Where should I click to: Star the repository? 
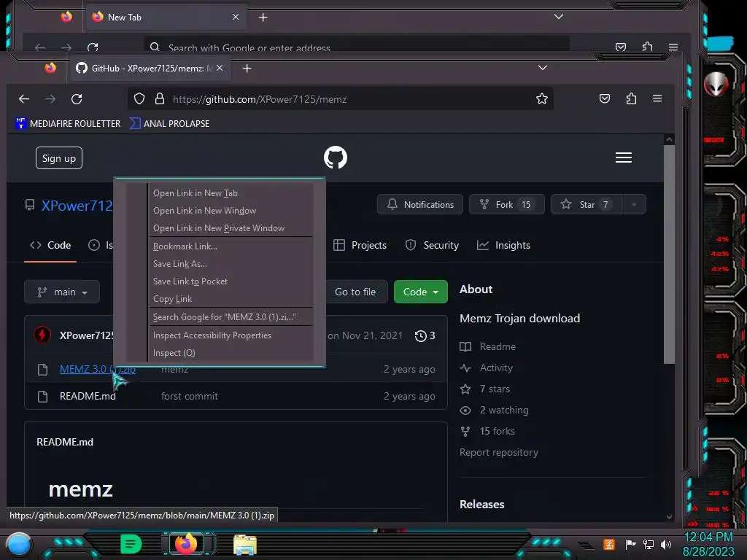[587, 205]
